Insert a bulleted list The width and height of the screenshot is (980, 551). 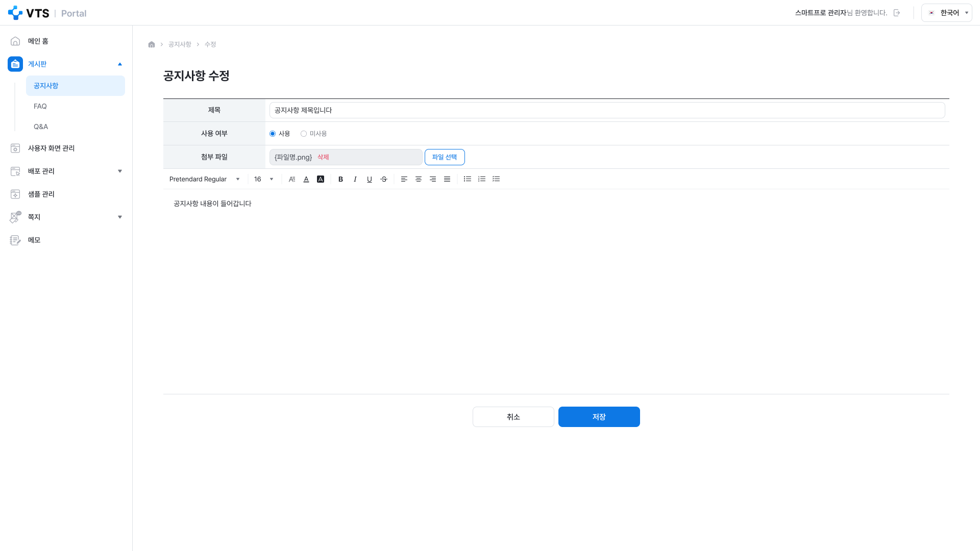[x=468, y=179]
